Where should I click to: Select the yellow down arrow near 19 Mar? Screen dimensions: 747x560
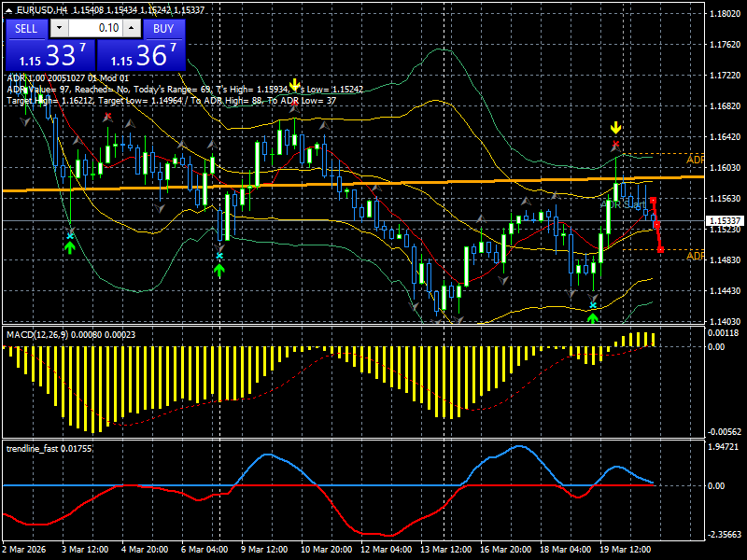pos(616,128)
